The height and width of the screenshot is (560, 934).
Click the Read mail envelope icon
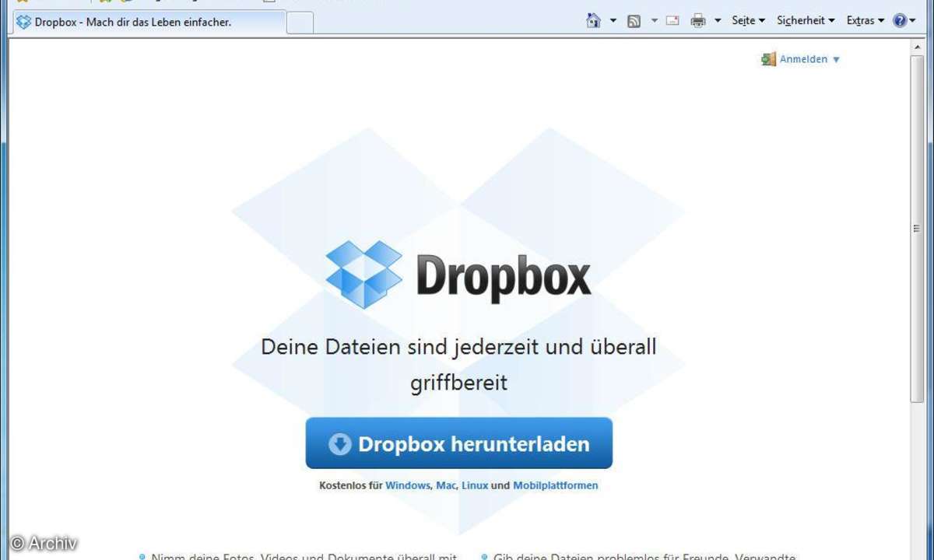[672, 21]
